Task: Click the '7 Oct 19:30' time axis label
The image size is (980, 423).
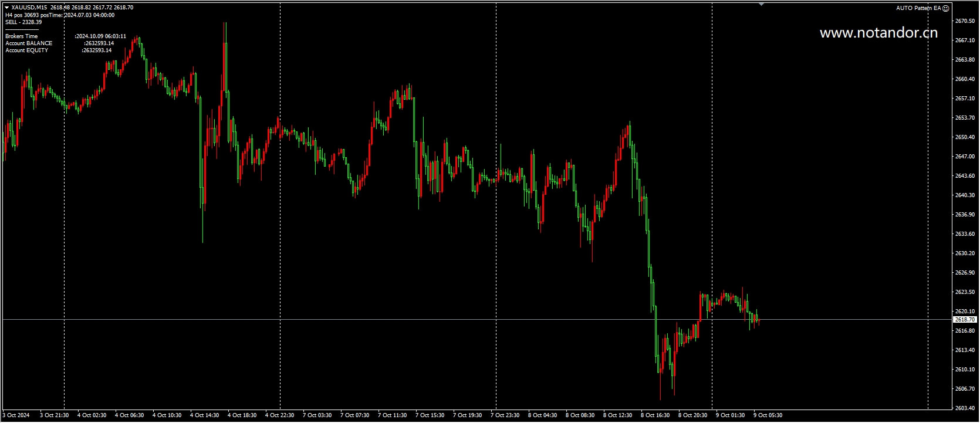Action: point(467,415)
